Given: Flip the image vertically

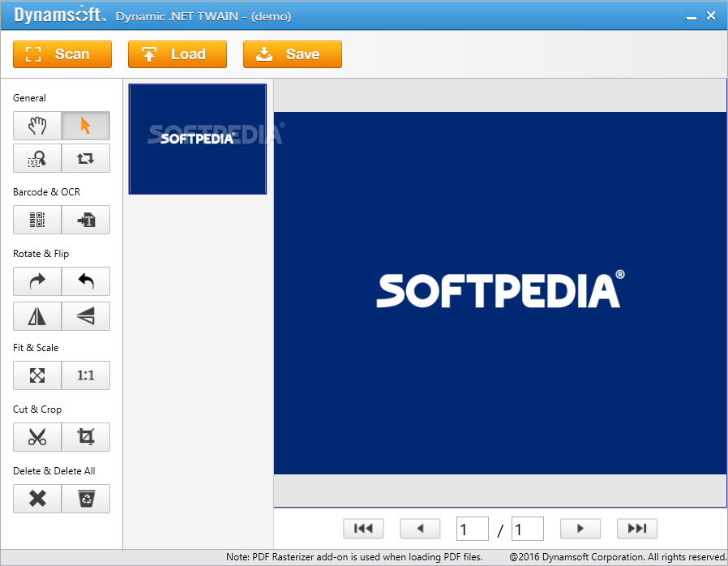Looking at the screenshot, I should (86, 316).
